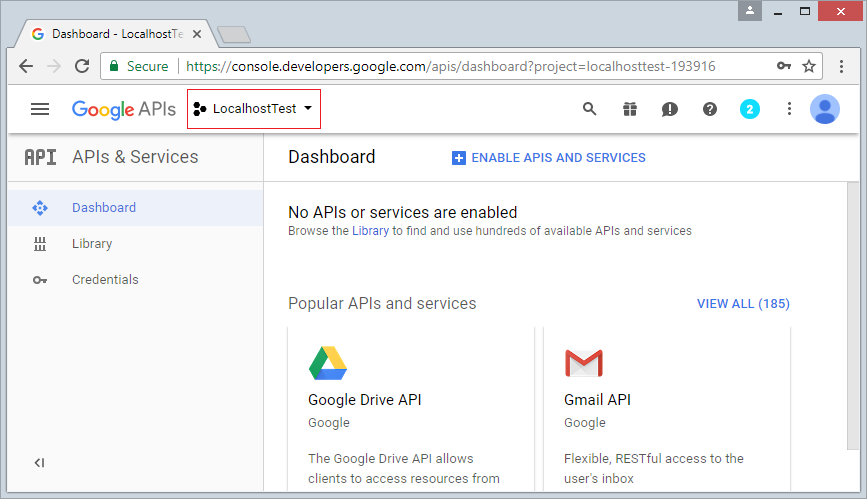The width and height of the screenshot is (867, 499).
Task: Reload the page with refresh icon
Action: pyautogui.click(x=82, y=66)
